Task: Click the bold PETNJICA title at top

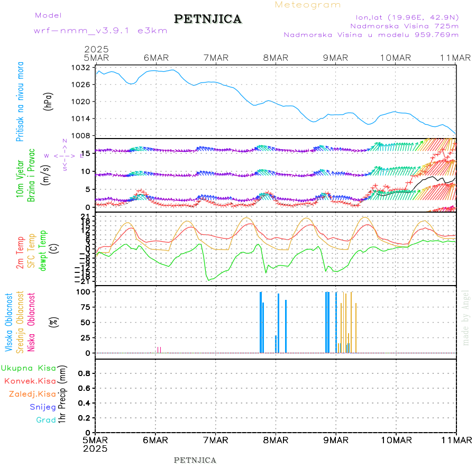Action: click(208, 20)
